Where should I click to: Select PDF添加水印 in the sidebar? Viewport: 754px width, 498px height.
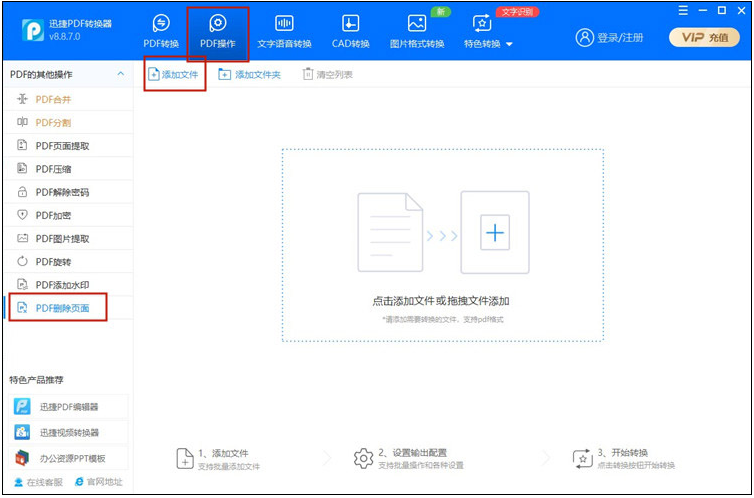pyautogui.click(x=67, y=285)
